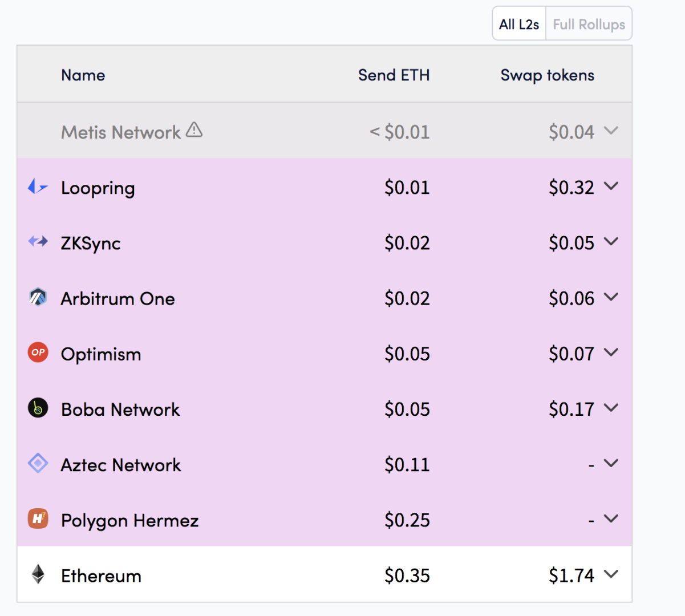The height and width of the screenshot is (616, 685).
Task: Expand the Metis Network row chevron
Action: pos(611,131)
